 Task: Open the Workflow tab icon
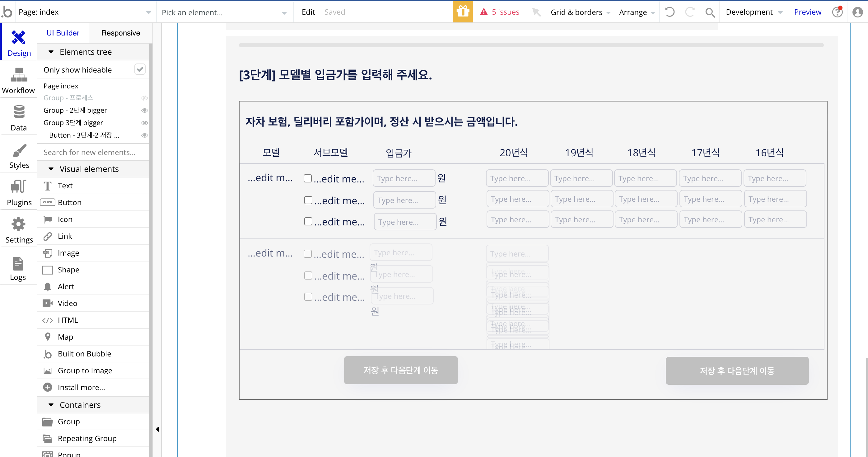[19, 75]
